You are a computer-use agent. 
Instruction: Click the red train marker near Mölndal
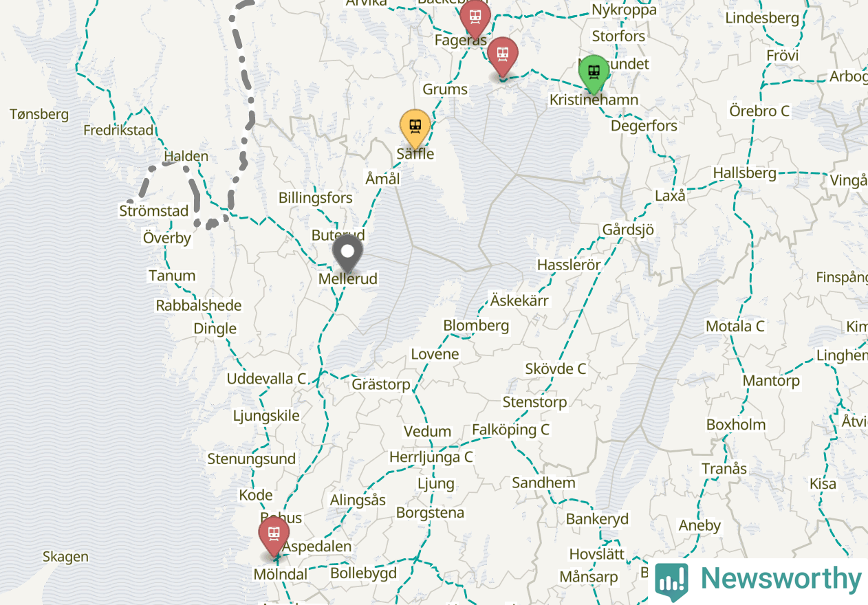[274, 536]
